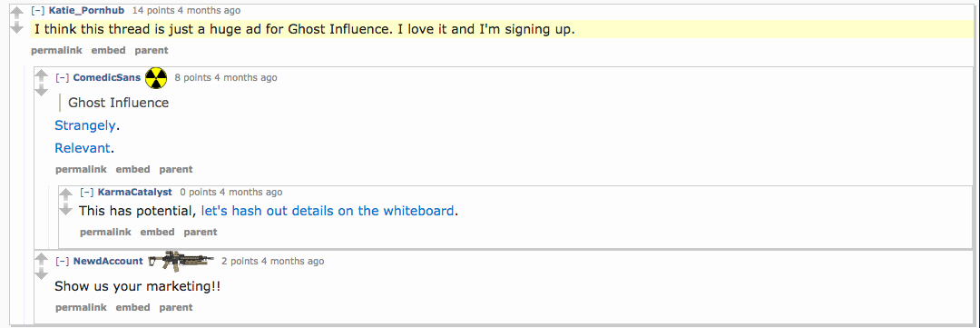Downvote Katie_Pornhub's comment
Image resolution: width=980 pixels, height=328 pixels.
[17, 28]
